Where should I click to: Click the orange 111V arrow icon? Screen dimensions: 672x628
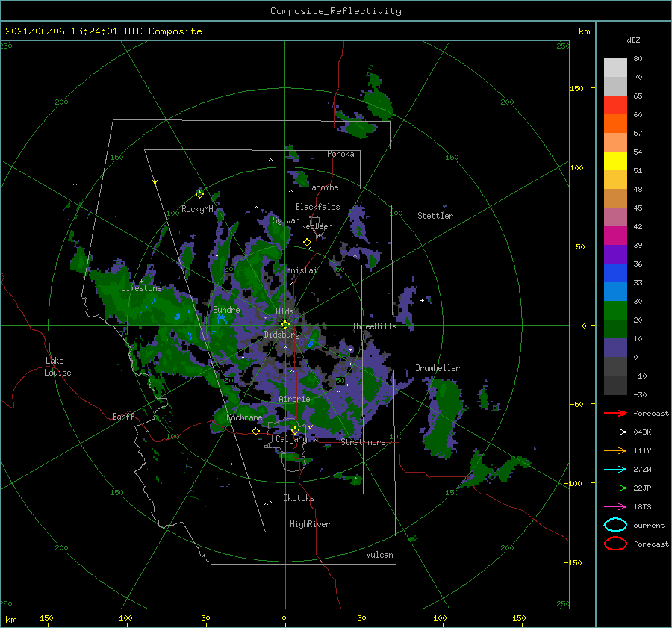tap(615, 450)
